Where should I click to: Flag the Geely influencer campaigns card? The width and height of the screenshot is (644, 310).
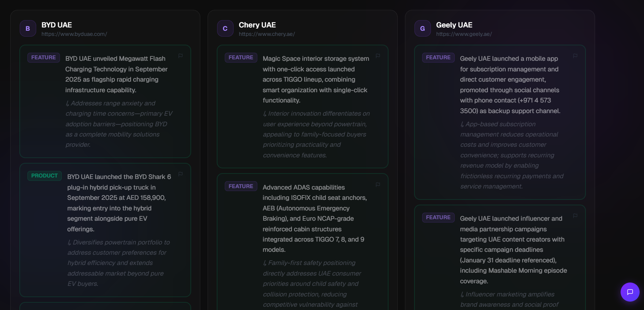point(575,216)
